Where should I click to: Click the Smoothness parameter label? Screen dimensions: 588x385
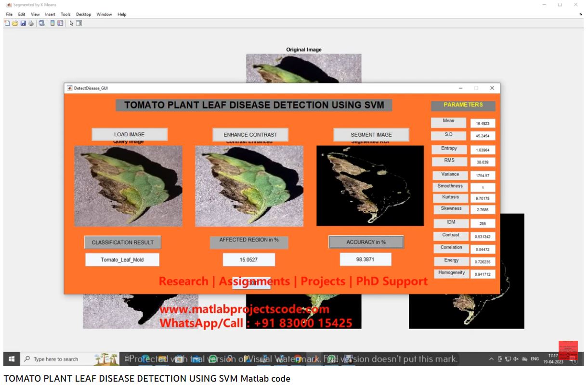coord(450,187)
